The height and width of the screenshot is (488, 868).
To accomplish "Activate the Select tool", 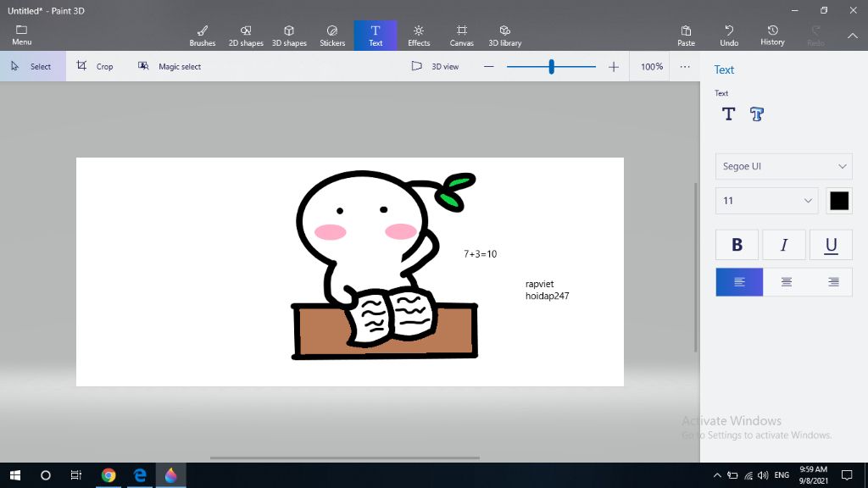I will tap(33, 66).
